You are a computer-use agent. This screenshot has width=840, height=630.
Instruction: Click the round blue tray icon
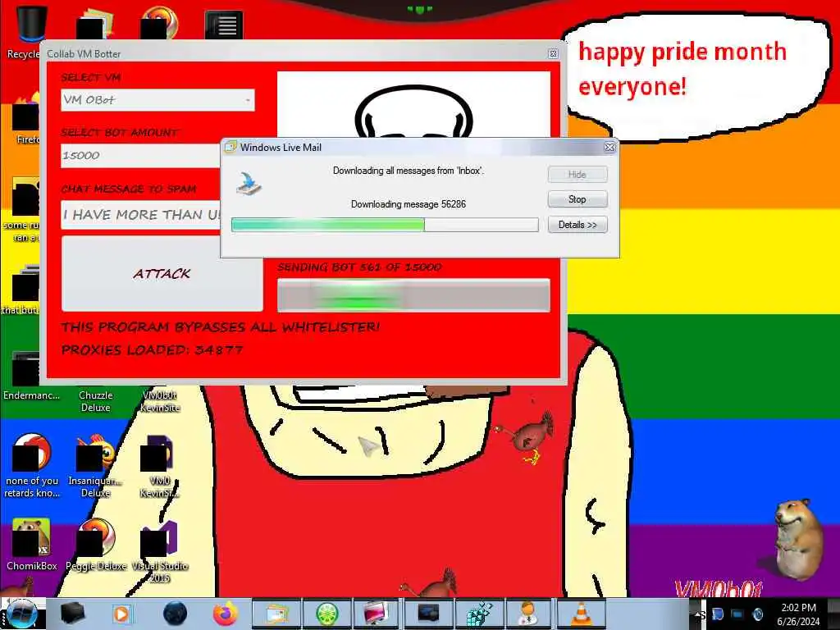pyautogui.click(x=757, y=614)
